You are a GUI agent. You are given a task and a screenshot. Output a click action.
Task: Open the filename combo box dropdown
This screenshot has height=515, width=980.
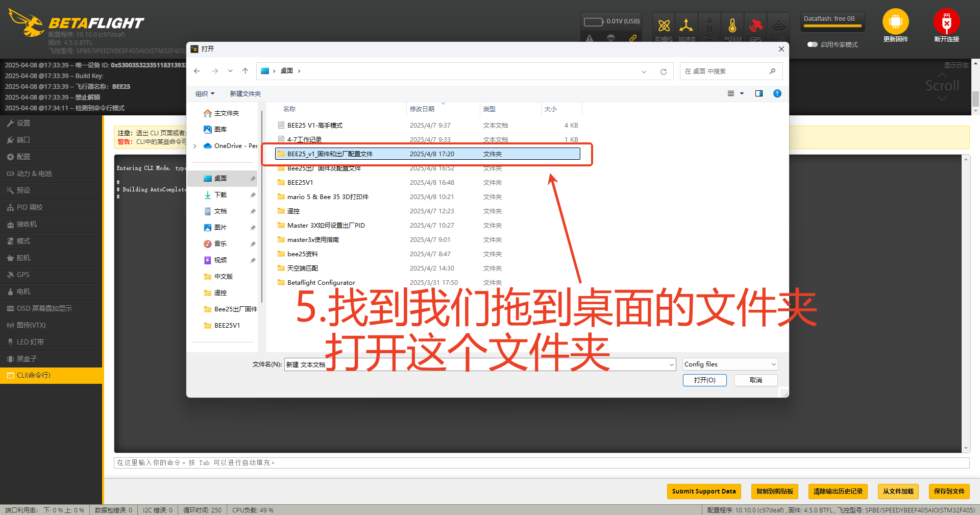tap(672, 364)
